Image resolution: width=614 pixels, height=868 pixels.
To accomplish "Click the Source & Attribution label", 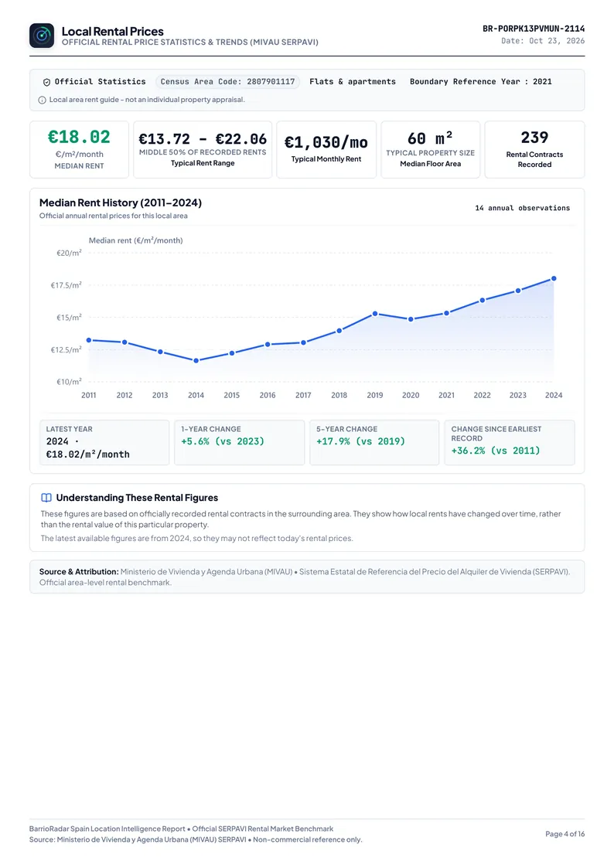I will pyautogui.click(x=79, y=572).
